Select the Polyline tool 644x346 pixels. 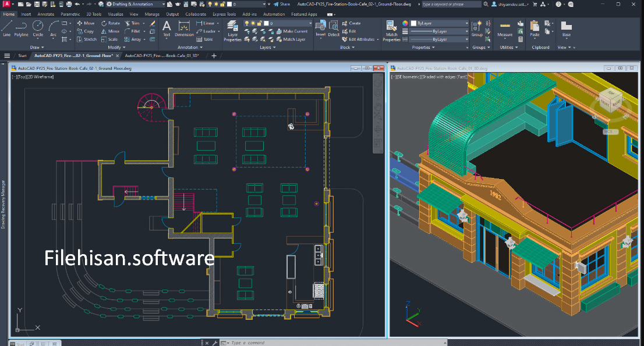click(x=22, y=28)
